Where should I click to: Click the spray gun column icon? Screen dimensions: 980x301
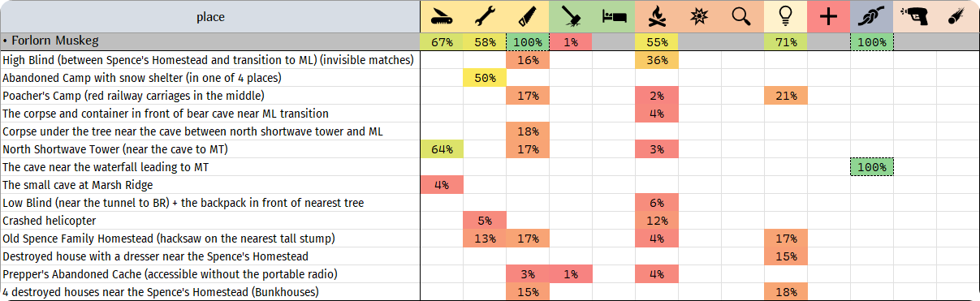pos(915,17)
